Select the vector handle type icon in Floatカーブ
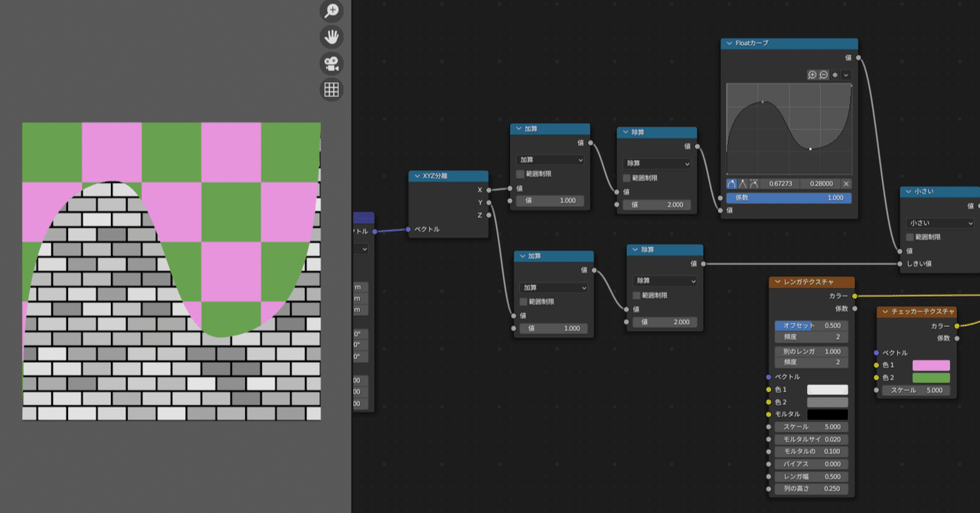The height and width of the screenshot is (513, 980). (x=743, y=184)
